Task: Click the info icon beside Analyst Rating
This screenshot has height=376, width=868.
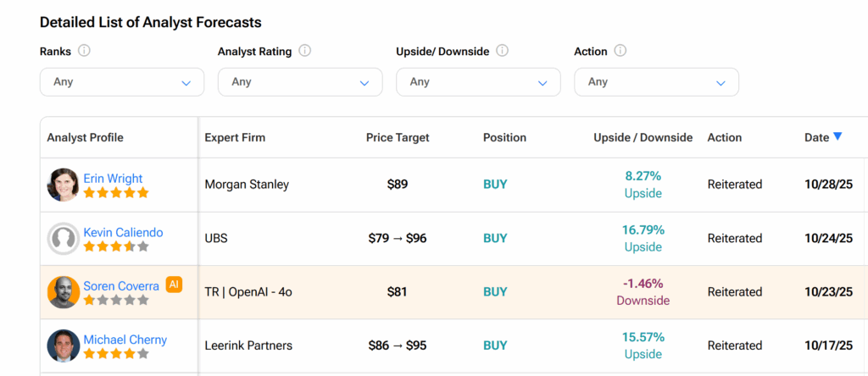Action: coord(305,51)
